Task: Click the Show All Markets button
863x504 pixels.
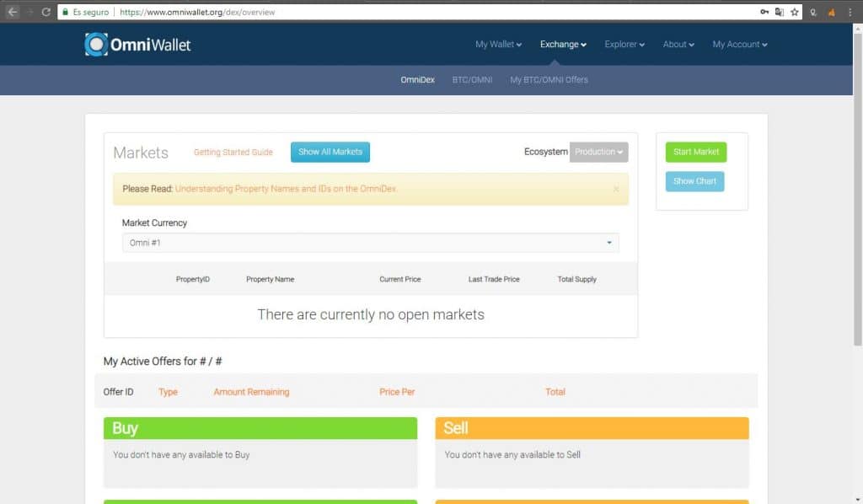Action: 330,152
